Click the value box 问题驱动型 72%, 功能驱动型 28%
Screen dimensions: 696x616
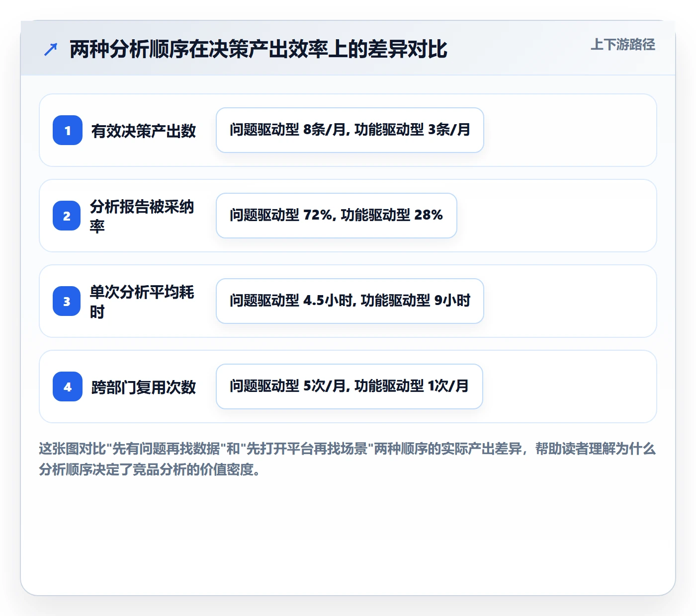(x=337, y=216)
